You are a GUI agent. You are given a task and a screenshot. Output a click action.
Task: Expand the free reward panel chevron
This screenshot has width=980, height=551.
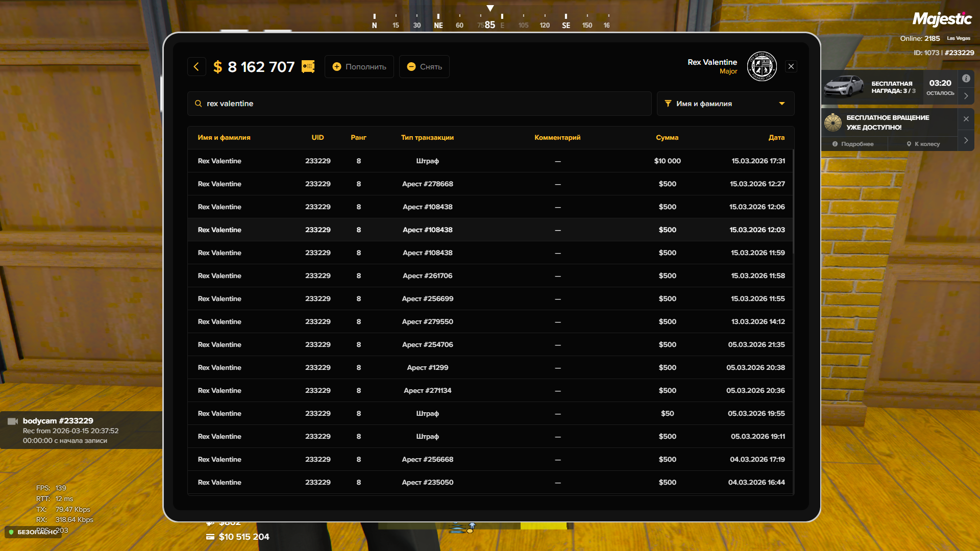966,96
